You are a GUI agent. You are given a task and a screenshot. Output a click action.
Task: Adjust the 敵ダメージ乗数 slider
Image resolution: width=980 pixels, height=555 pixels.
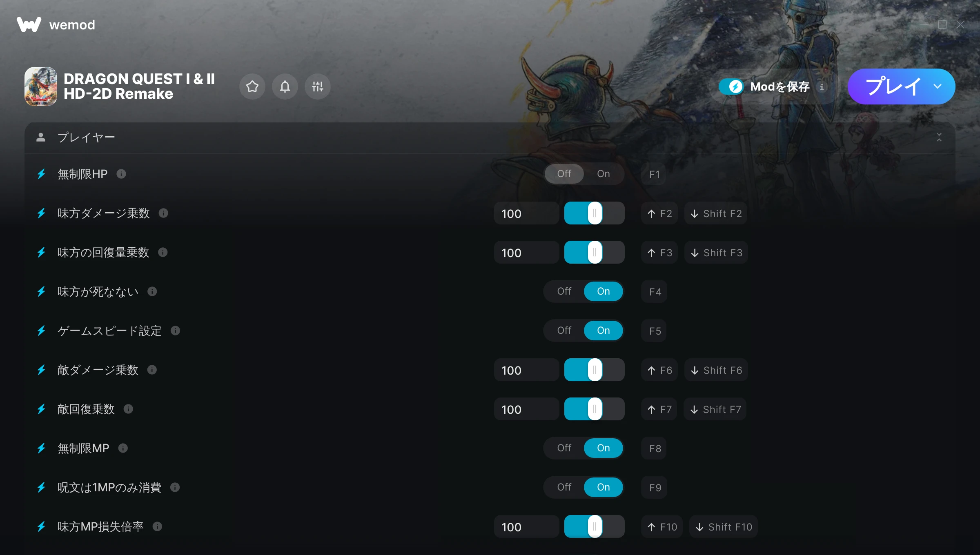click(x=595, y=370)
